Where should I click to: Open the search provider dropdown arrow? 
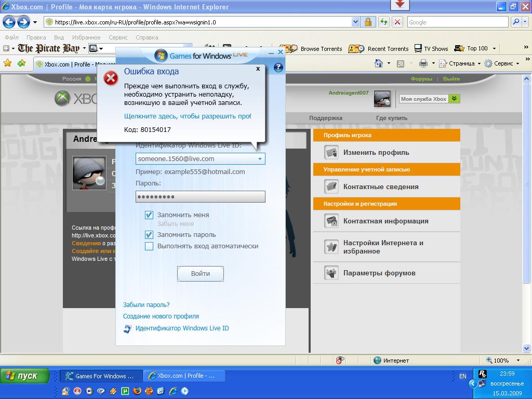point(525,22)
